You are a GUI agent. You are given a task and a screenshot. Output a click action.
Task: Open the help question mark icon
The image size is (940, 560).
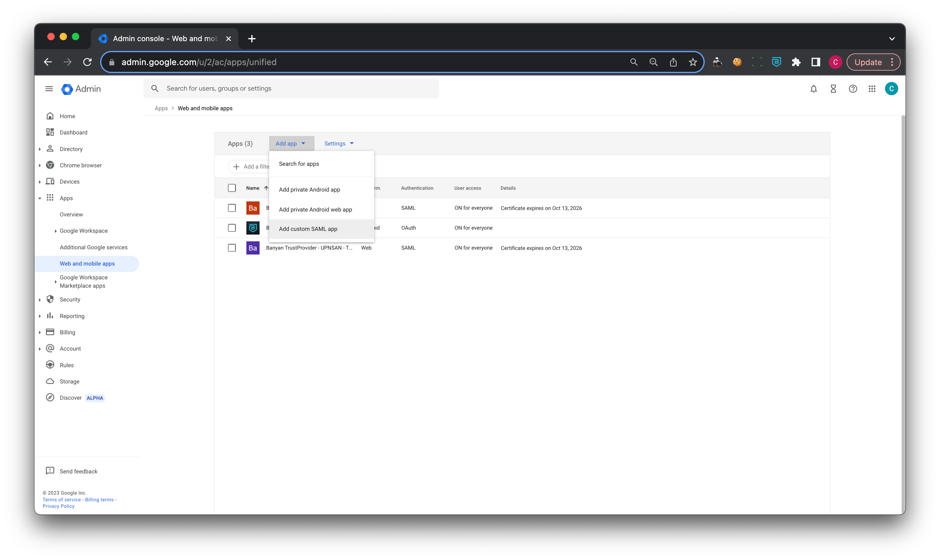coord(853,89)
